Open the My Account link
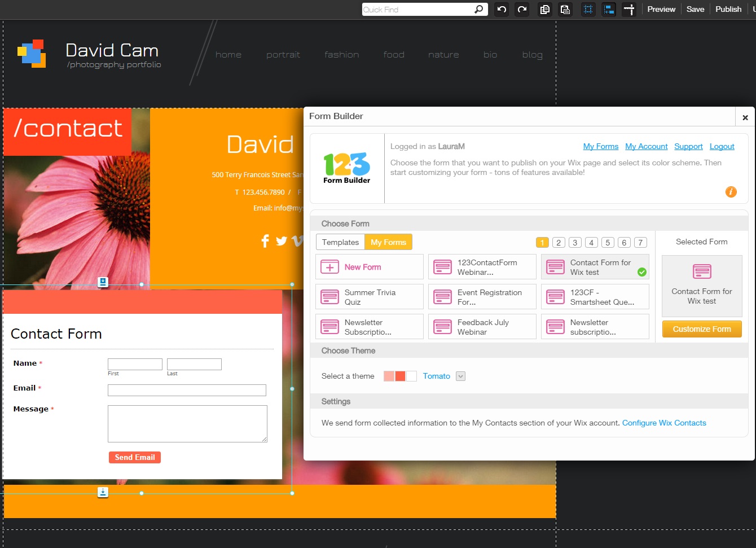The width and height of the screenshot is (756, 548). [647, 146]
